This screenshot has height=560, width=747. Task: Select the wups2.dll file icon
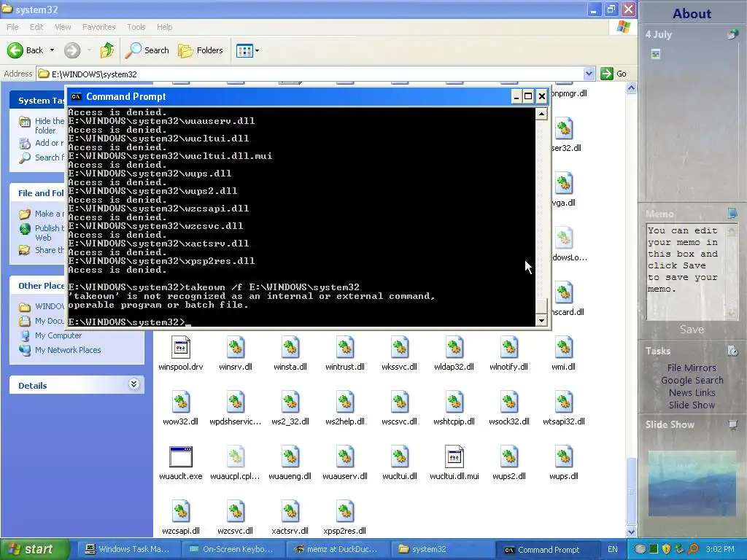(x=508, y=457)
